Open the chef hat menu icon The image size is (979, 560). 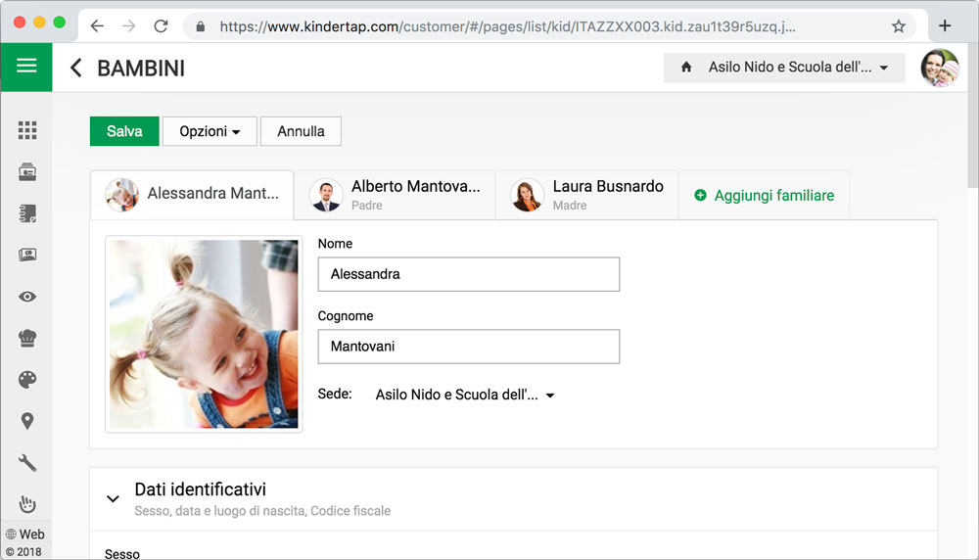coord(27,339)
